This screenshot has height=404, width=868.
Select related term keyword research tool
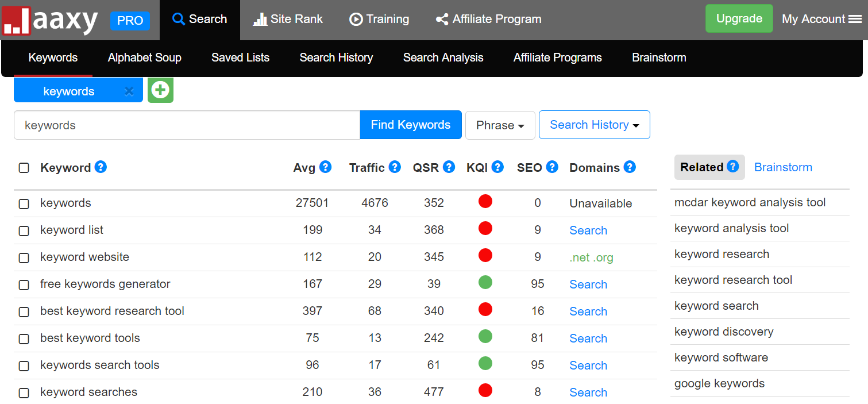(x=733, y=280)
